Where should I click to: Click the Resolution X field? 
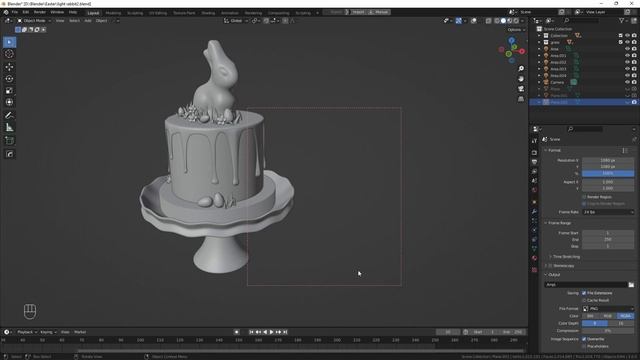click(608, 160)
